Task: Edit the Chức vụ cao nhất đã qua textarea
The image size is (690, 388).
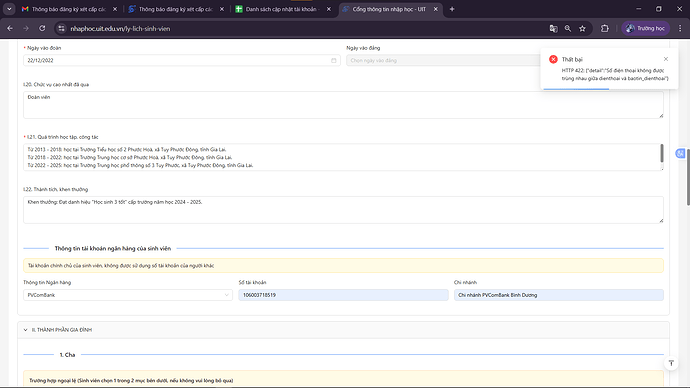Action: coord(343,105)
